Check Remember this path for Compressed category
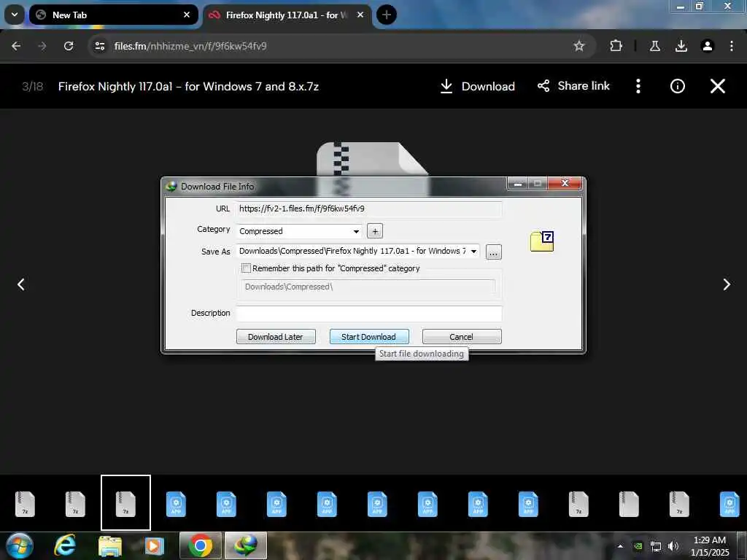This screenshot has width=747, height=560. [x=246, y=268]
